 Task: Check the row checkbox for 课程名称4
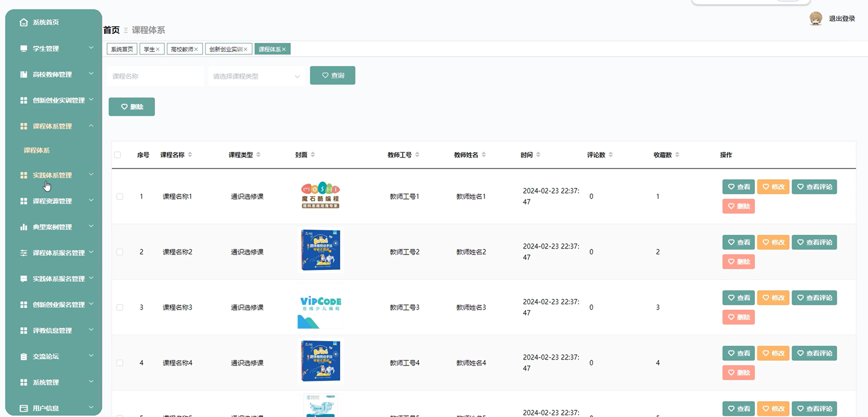[120, 363]
